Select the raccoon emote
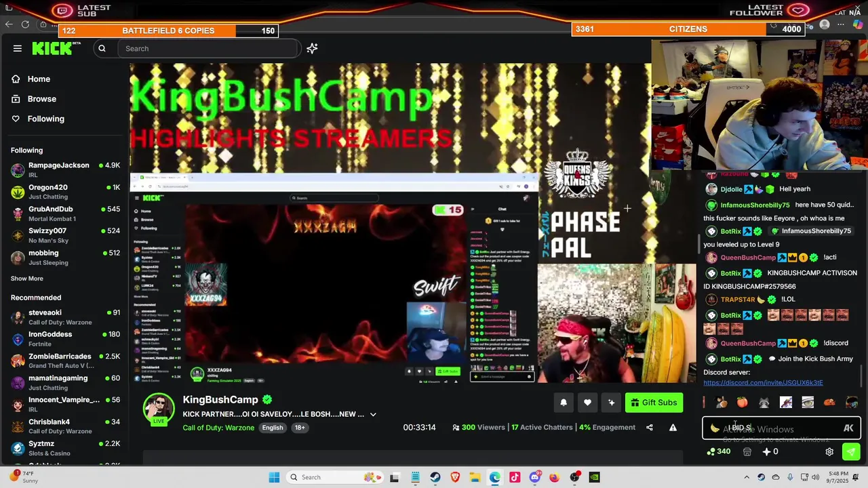The image size is (868, 488). [764, 403]
